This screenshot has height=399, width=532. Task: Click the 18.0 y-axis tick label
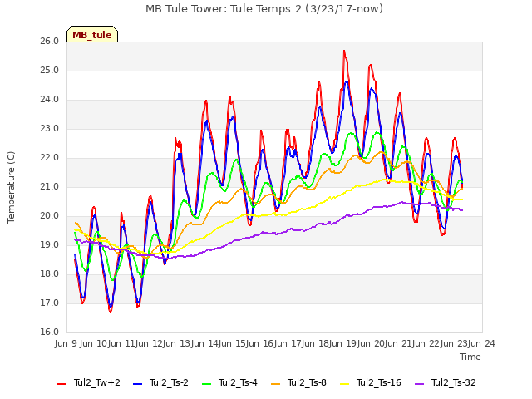pos(50,274)
